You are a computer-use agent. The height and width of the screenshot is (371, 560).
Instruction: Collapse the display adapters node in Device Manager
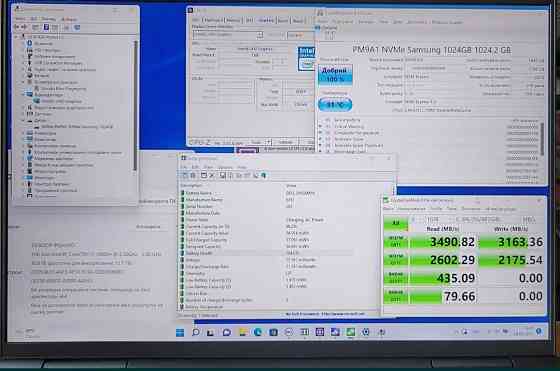(23, 95)
